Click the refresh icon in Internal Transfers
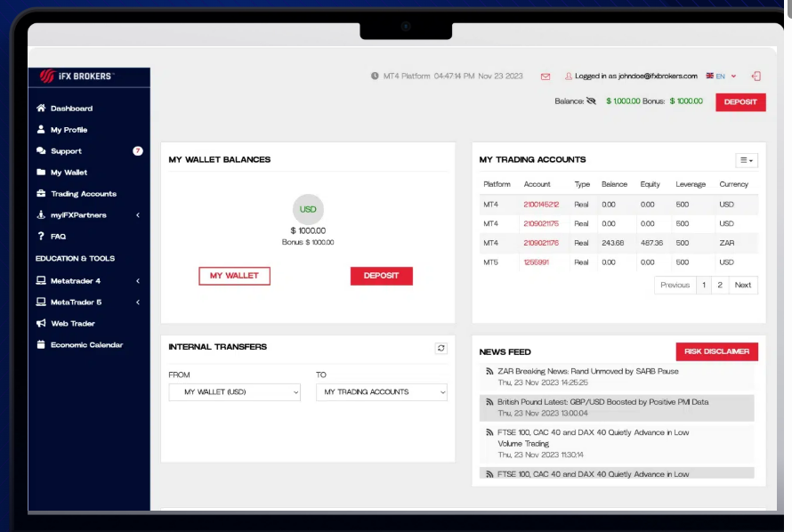Image resolution: width=792 pixels, height=532 pixels. point(440,348)
